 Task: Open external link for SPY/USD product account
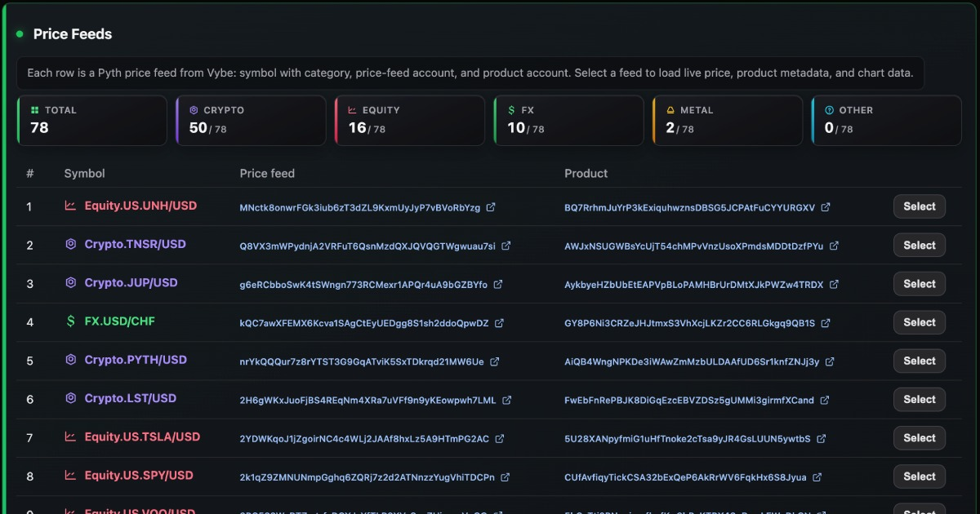pyautogui.click(x=817, y=477)
